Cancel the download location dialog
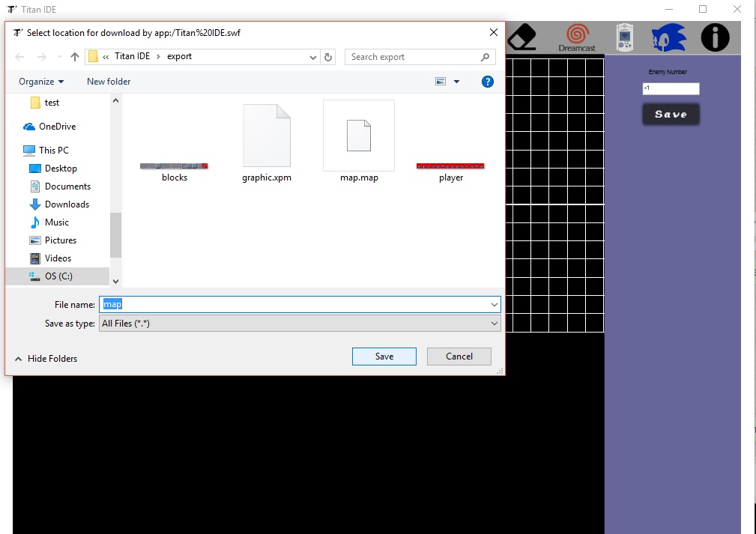The width and height of the screenshot is (756, 534). tap(459, 356)
